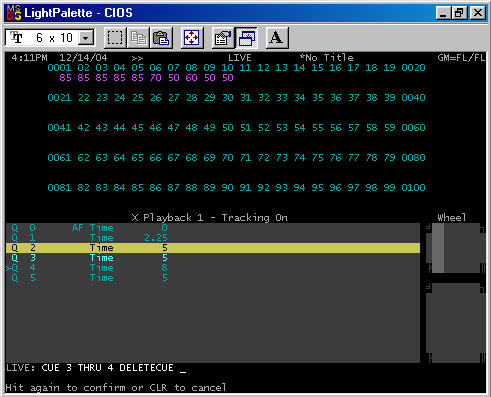Screen dimensions: 491x397
Task: Click channel number 0001
Action: pyautogui.click(x=59, y=68)
